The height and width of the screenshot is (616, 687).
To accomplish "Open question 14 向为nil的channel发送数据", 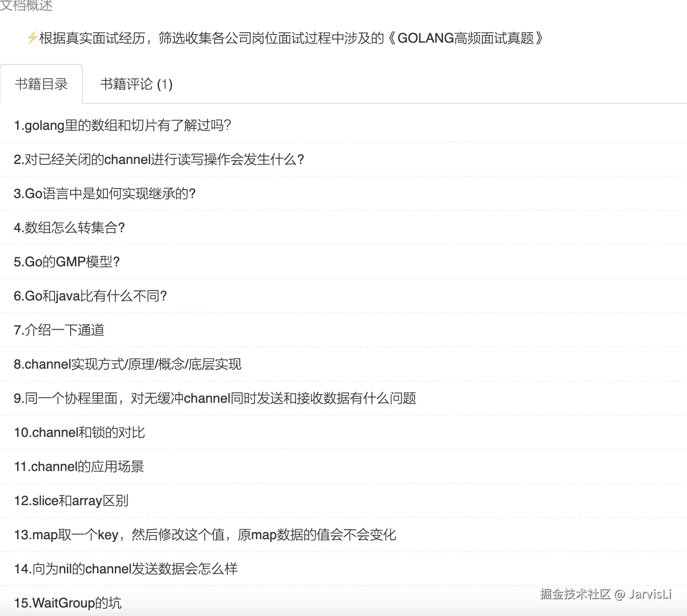I will pos(126,569).
